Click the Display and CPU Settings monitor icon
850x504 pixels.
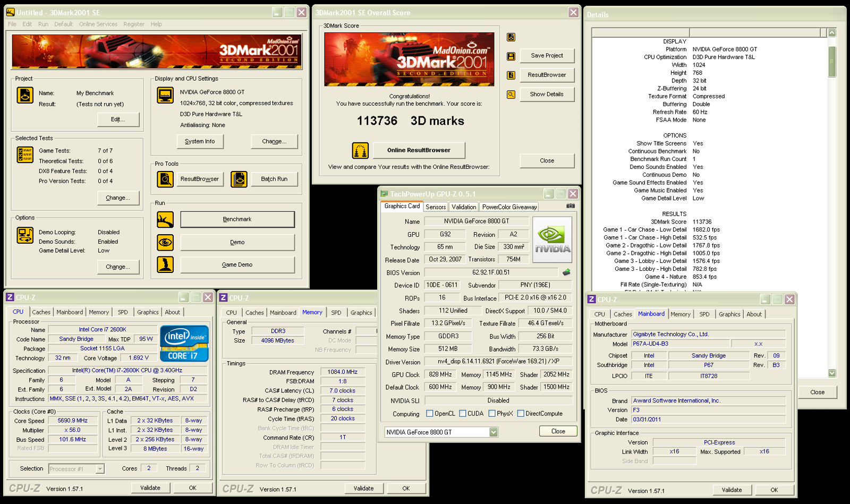click(x=165, y=96)
